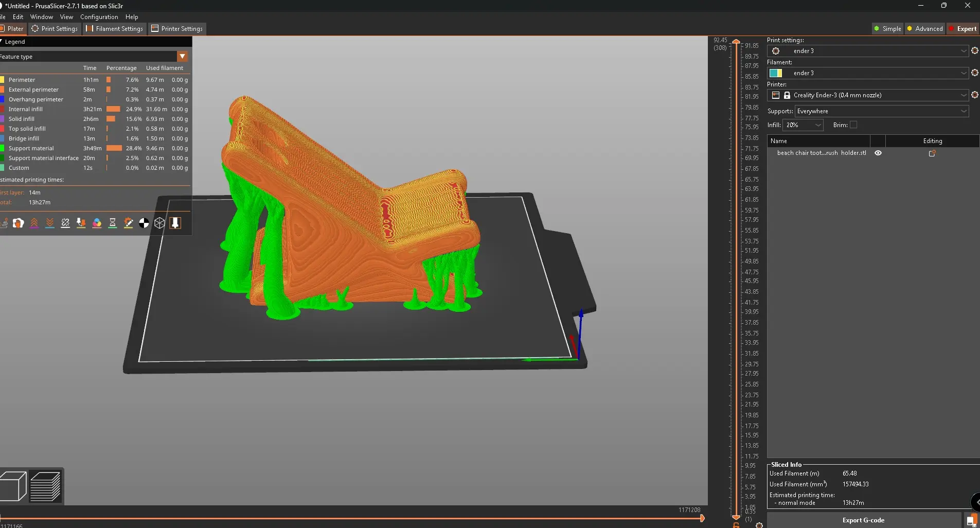Select Expert mode

click(x=963, y=29)
